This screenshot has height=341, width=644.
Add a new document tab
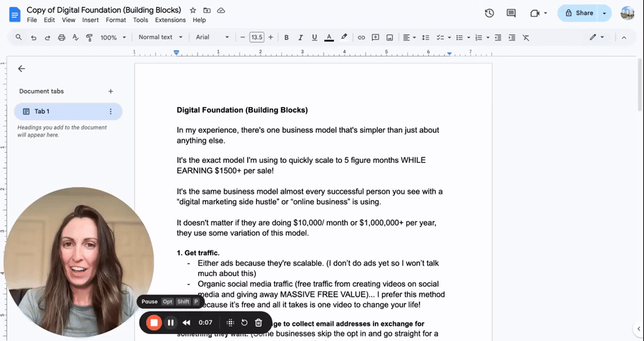point(111,91)
